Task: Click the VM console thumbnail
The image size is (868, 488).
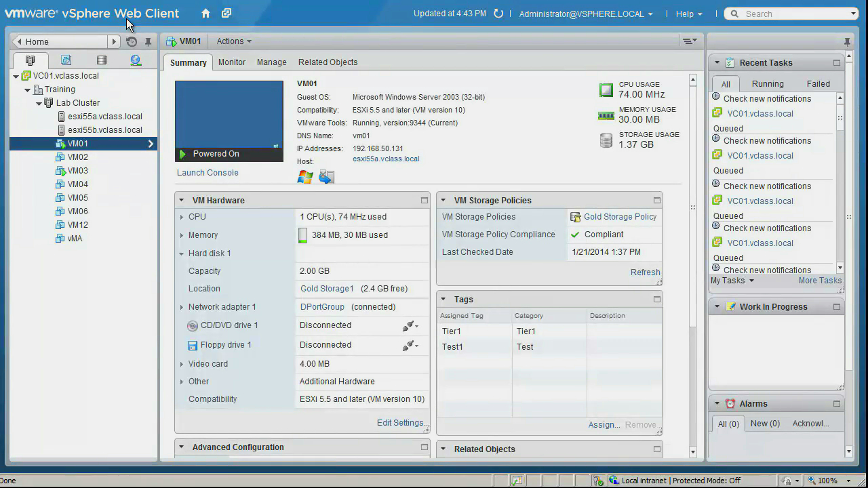Action: pyautogui.click(x=229, y=114)
